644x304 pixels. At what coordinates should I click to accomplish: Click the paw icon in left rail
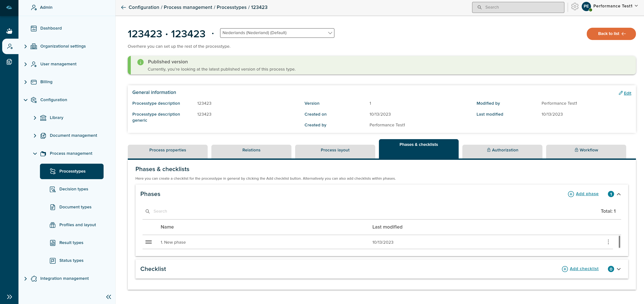click(9, 31)
